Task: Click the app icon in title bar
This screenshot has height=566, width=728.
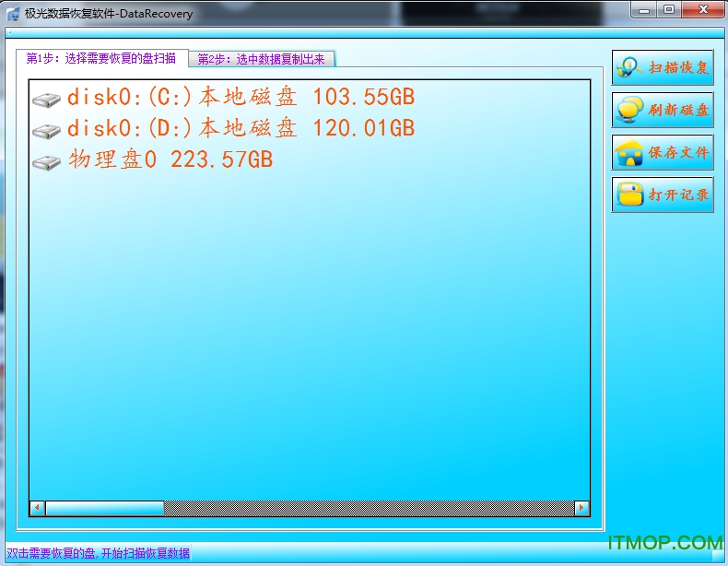Action: (14, 14)
